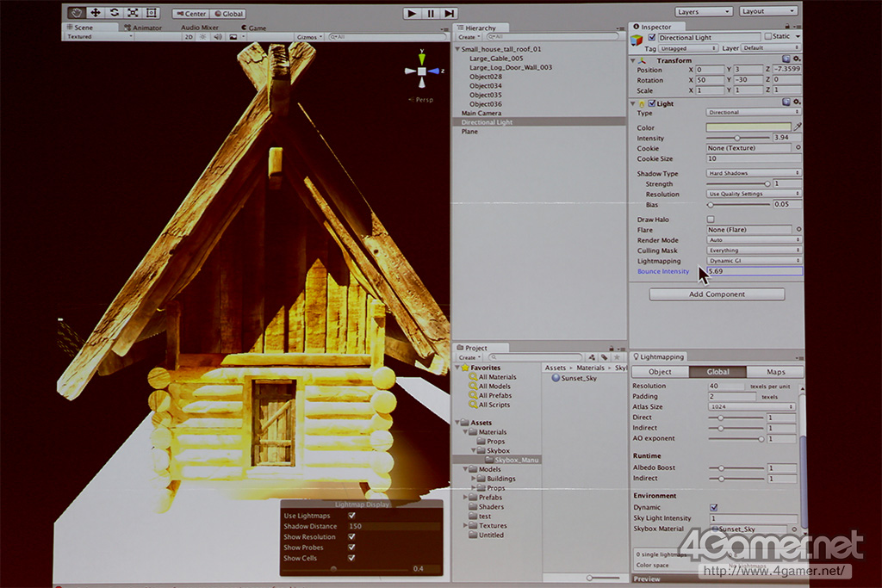Open the Lightmapping Dynamic GI dropdown

(754, 261)
